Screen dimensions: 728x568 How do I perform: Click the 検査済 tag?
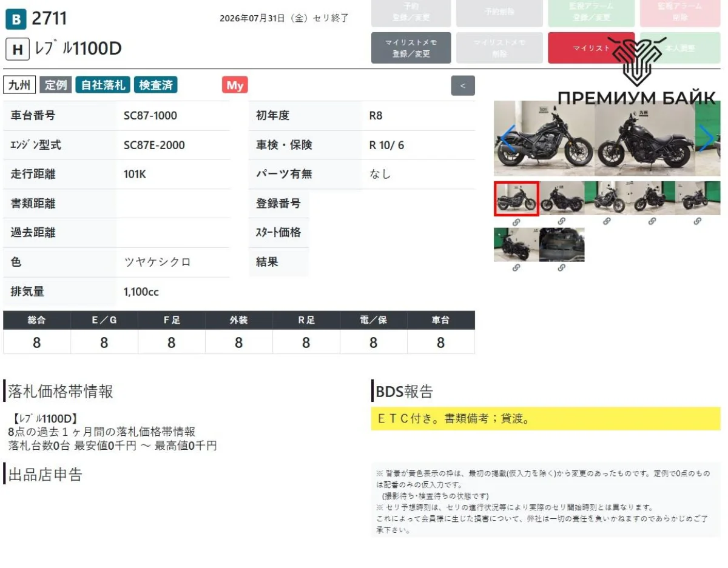click(x=155, y=85)
